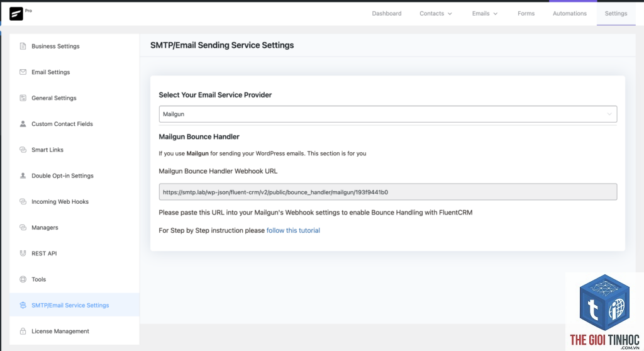Open Tools in the sidebar
The width and height of the screenshot is (644, 351).
point(74,279)
